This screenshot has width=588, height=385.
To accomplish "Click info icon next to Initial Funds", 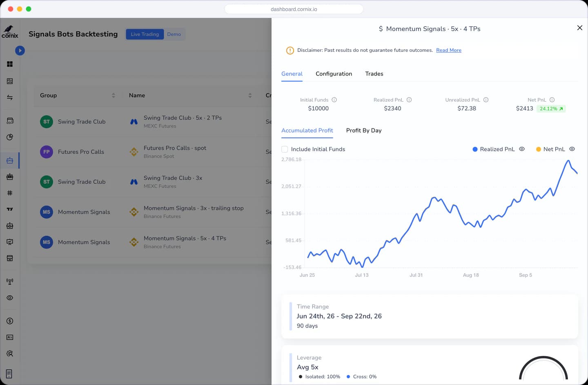I will pyautogui.click(x=334, y=100).
